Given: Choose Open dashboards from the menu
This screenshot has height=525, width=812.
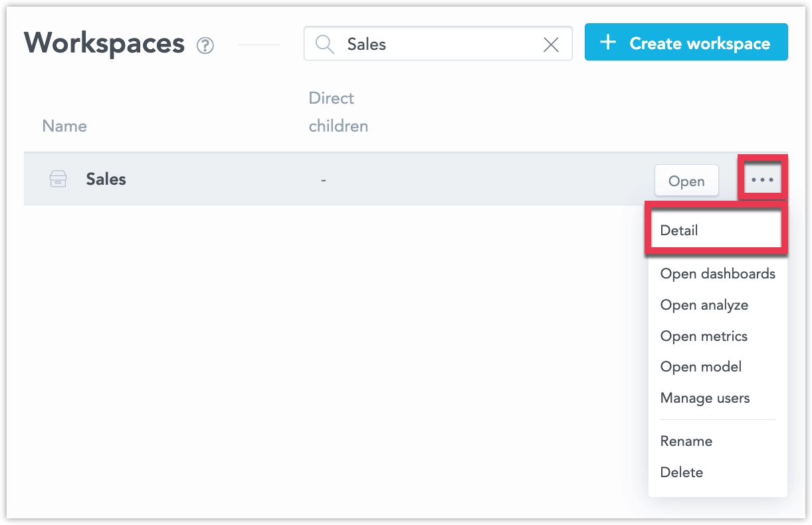Looking at the screenshot, I should click(718, 273).
